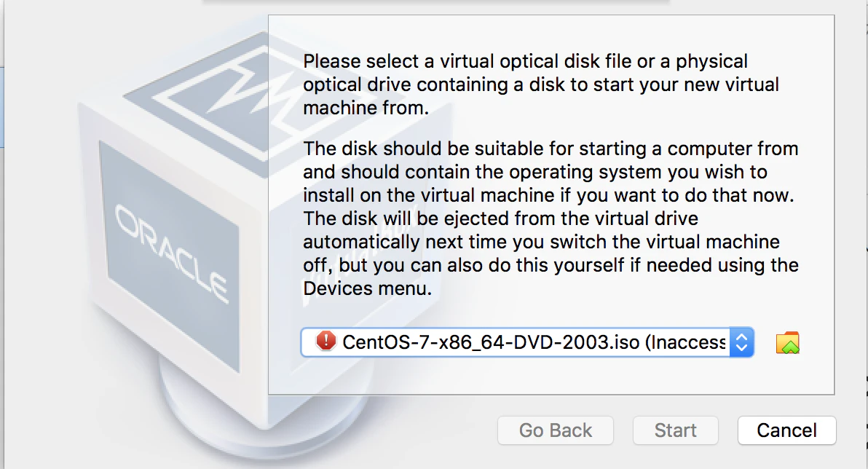Click the folder icon to choose disk file
868x469 pixels.
(787, 342)
